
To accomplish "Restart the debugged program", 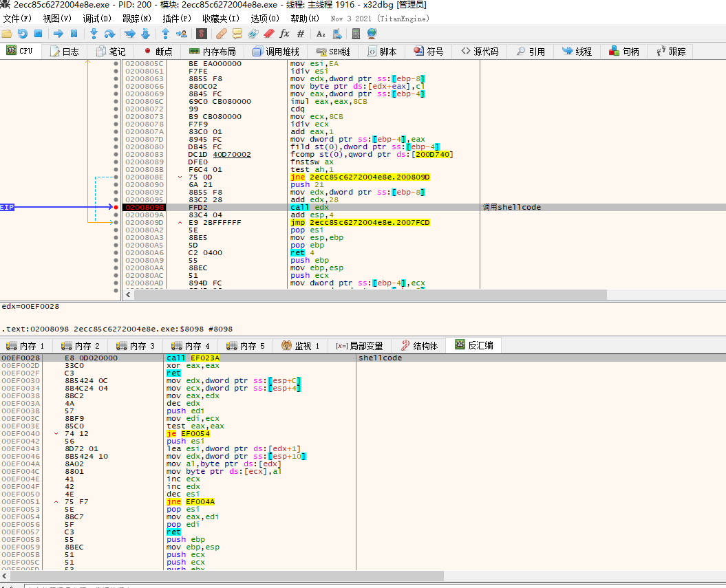I will (x=22, y=34).
